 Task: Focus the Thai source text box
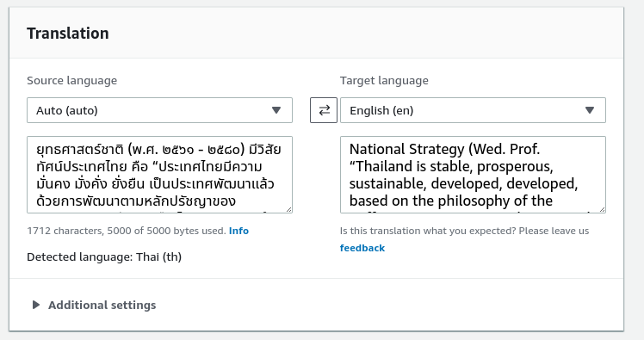click(160, 175)
